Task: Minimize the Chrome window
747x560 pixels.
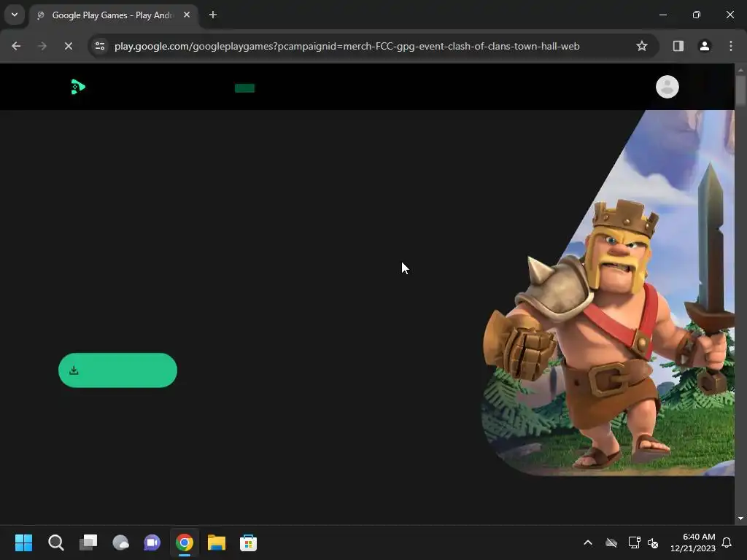Action: tap(662, 15)
